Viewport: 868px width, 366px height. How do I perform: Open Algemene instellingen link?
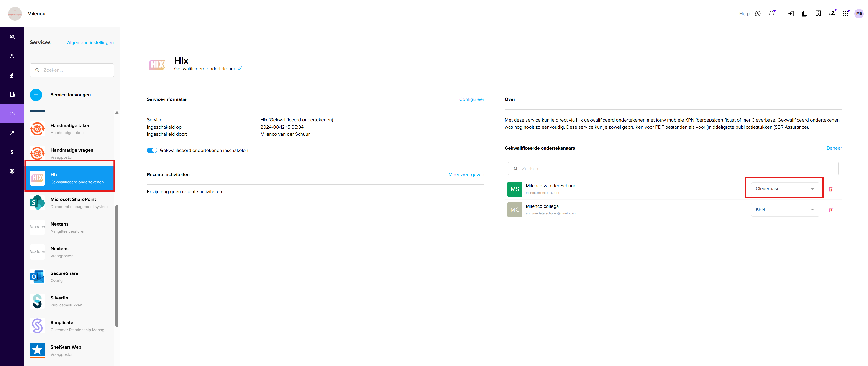tap(90, 42)
